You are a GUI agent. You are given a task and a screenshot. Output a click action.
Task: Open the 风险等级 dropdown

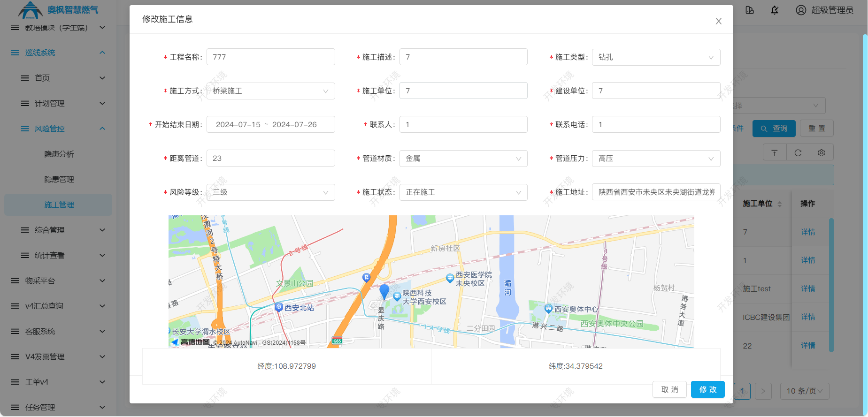pos(271,192)
